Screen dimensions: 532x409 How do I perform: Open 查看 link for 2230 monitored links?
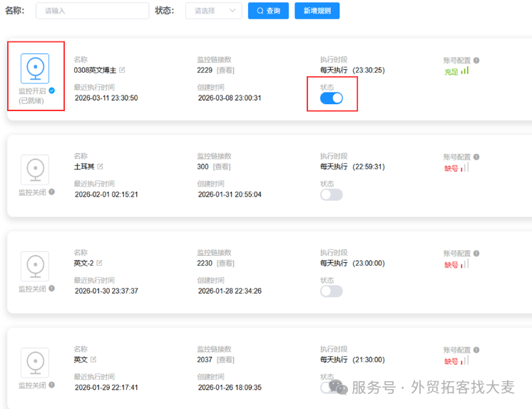click(x=225, y=263)
